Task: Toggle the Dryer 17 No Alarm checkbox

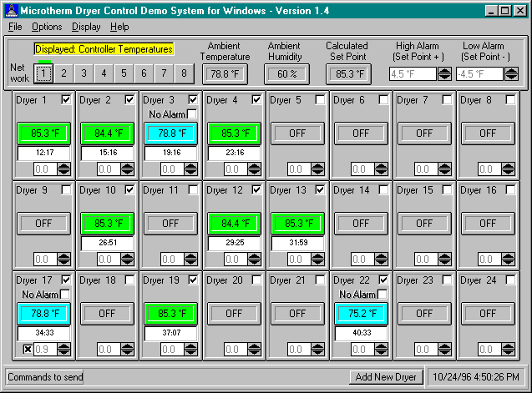Action: (x=65, y=294)
